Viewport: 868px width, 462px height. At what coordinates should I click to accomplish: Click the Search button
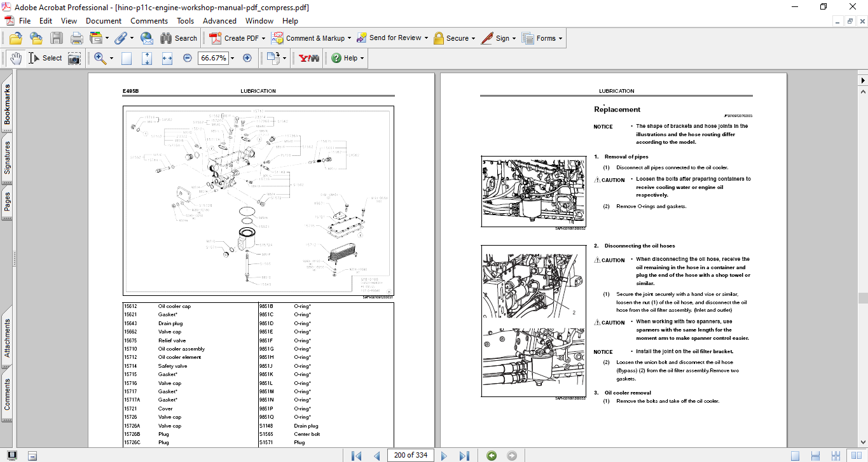(179, 38)
